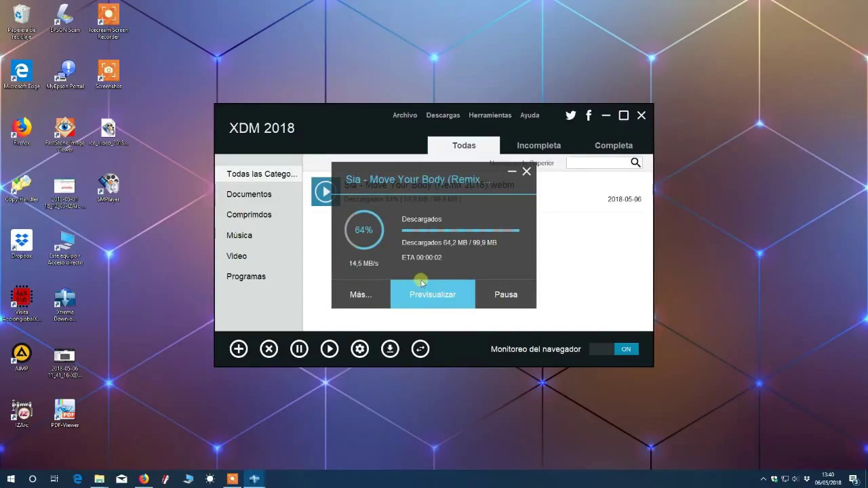Open AIMP desktop icon
The width and height of the screenshot is (868, 488).
[x=22, y=357]
